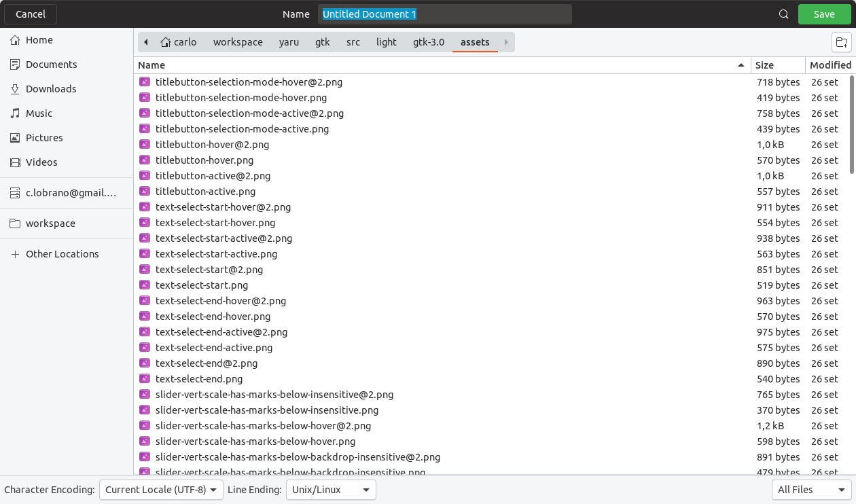Screen dimensions: 856x504
Task: Click the 963 bytes size value
Action: coord(778,301)
